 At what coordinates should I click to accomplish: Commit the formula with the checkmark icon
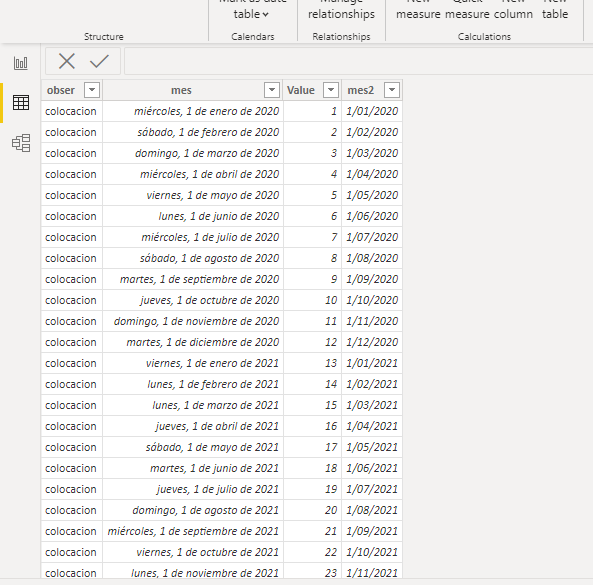coord(99,61)
